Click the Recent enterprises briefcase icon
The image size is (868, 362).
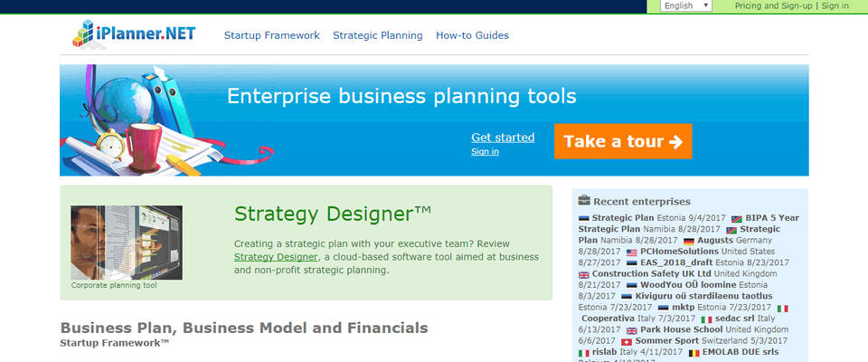tap(584, 200)
